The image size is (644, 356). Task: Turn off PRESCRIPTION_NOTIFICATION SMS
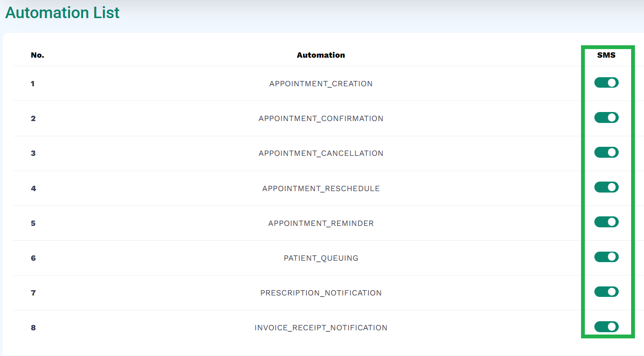[606, 292]
